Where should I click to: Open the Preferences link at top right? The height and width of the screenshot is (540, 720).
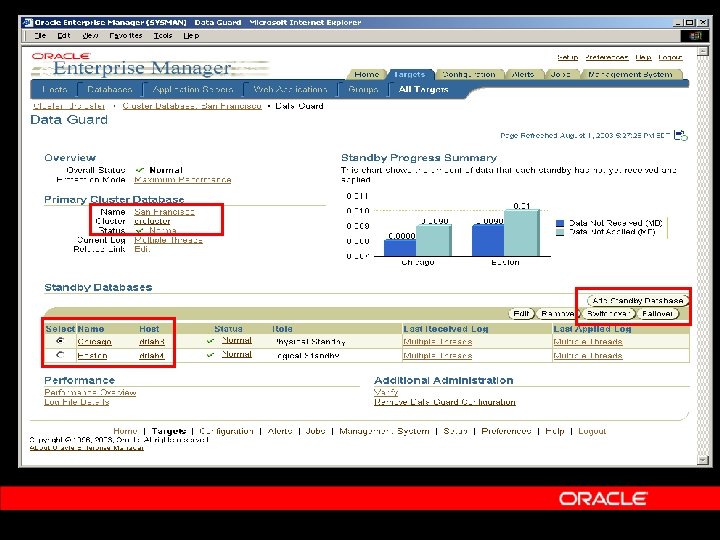coord(607,57)
